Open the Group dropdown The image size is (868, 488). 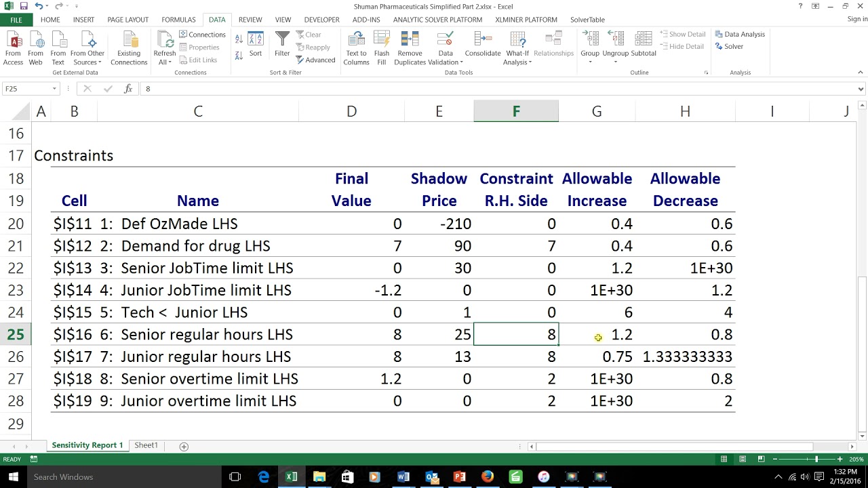coord(590,48)
